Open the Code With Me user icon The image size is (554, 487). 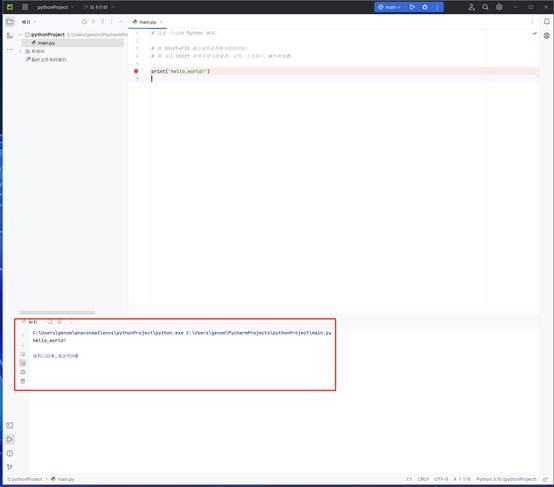[471, 7]
